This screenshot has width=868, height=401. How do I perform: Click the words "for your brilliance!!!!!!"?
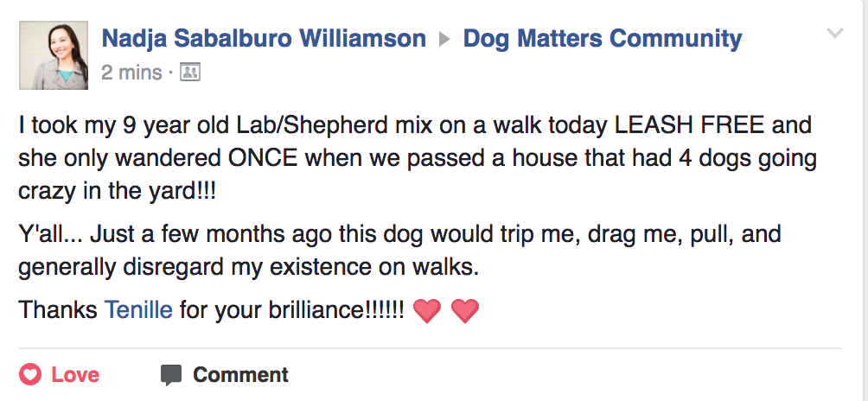[x=291, y=309]
